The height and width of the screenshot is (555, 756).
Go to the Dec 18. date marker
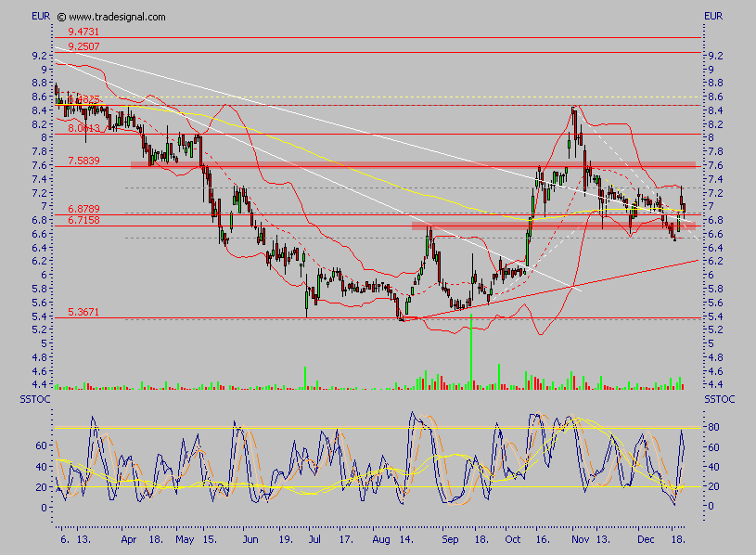click(674, 537)
